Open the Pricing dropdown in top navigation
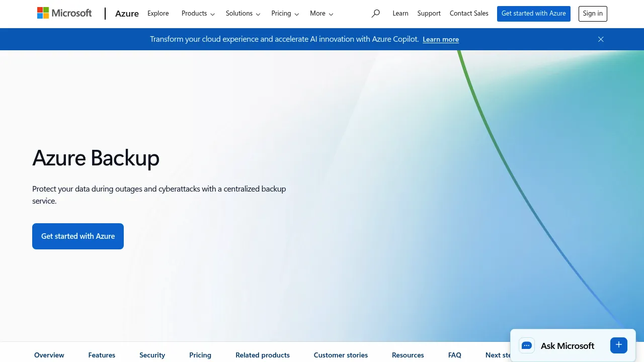644x362 pixels. coord(285,14)
